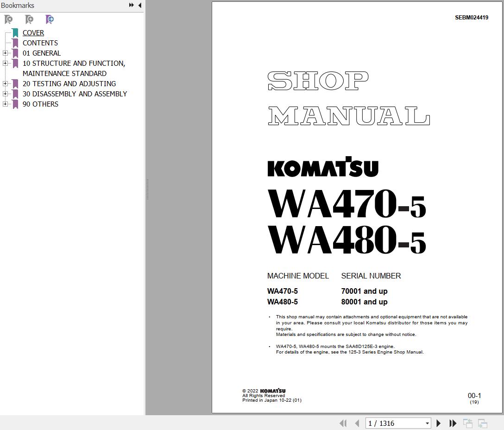
Task: Click the 90 OTHERS bookmark ribbon icon
Action: (15, 104)
